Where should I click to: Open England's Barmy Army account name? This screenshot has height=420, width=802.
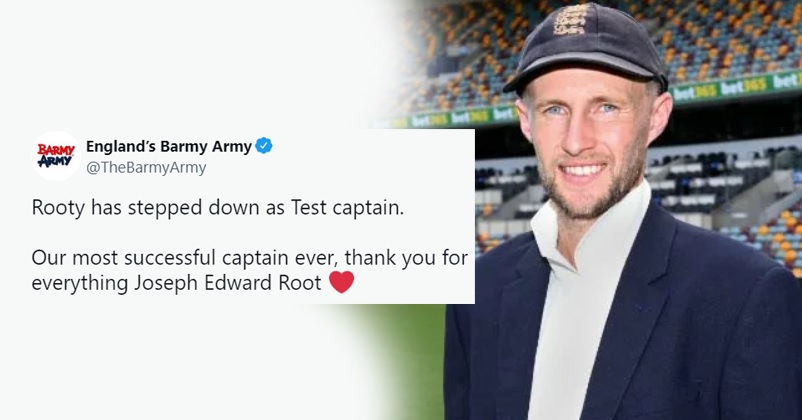coord(169,146)
